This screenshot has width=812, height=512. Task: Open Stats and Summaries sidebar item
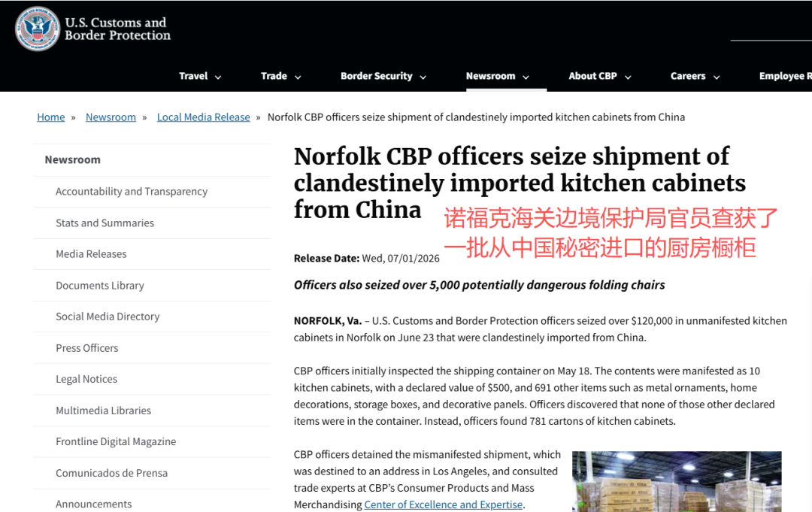105,223
